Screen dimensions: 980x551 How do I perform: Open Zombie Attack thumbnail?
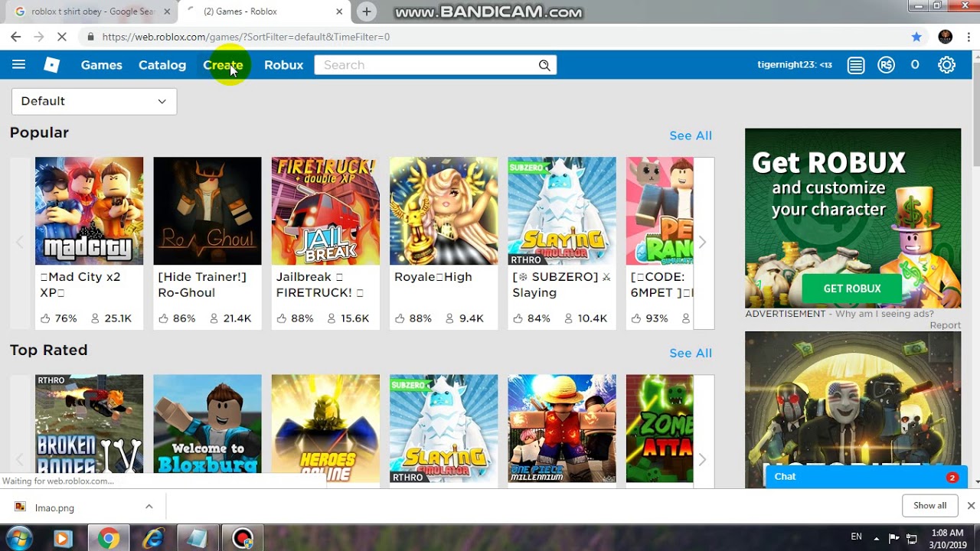tap(660, 429)
